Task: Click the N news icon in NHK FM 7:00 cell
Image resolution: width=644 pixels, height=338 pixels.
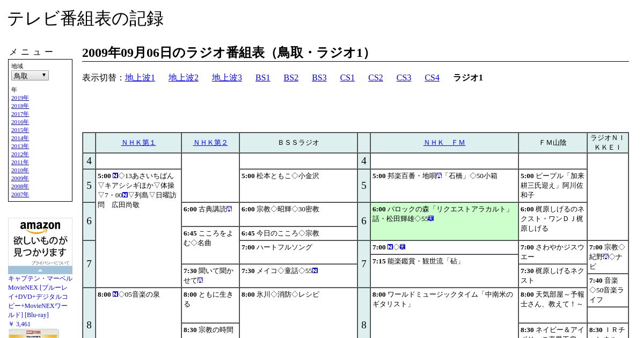Action: [390, 247]
